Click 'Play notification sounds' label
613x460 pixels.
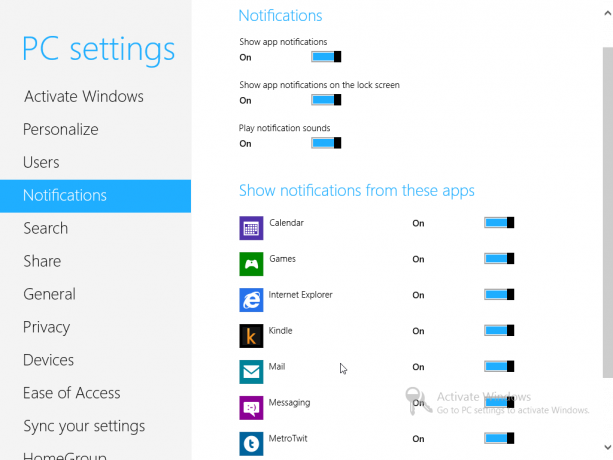(x=284, y=128)
